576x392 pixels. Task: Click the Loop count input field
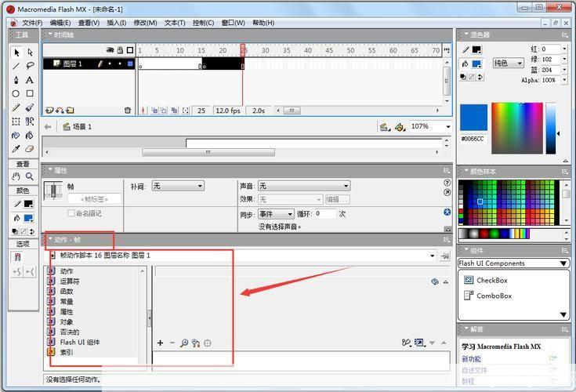[325, 214]
